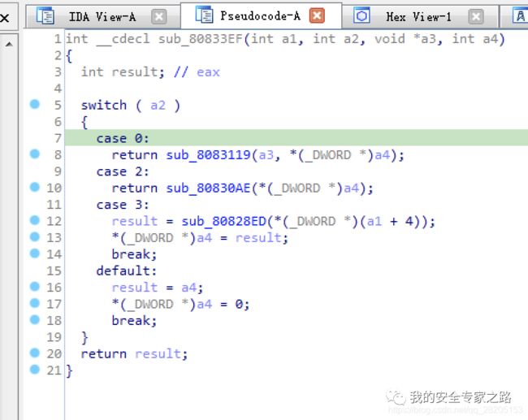Click 'return result;' on line 20
This screenshot has height=420, width=528.
tap(134, 354)
